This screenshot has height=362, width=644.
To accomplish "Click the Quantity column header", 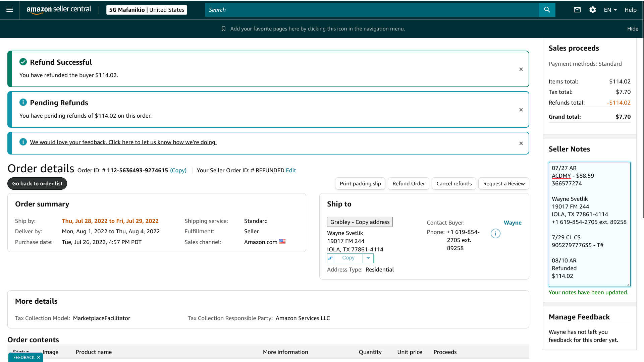I will pos(370,352).
